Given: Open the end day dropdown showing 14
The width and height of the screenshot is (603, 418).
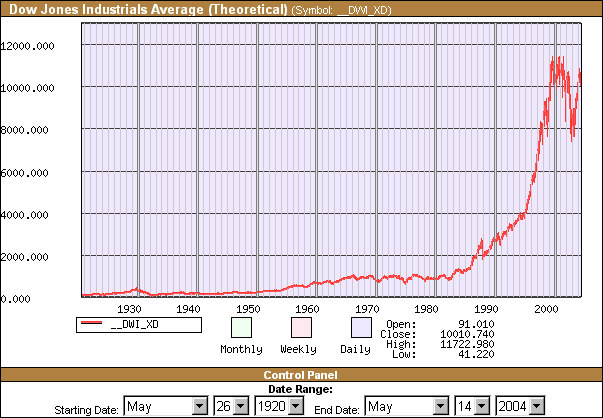Looking at the screenshot, I should [x=472, y=406].
